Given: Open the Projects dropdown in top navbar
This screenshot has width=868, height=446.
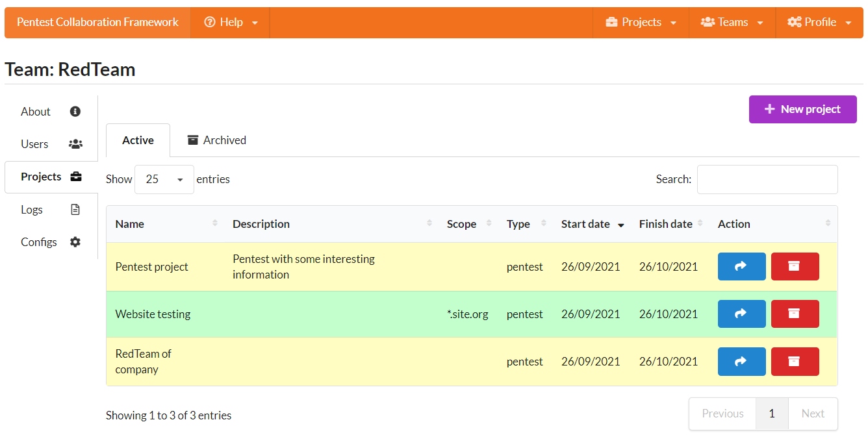Looking at the screenshot, I should click(x=641, y=22).
